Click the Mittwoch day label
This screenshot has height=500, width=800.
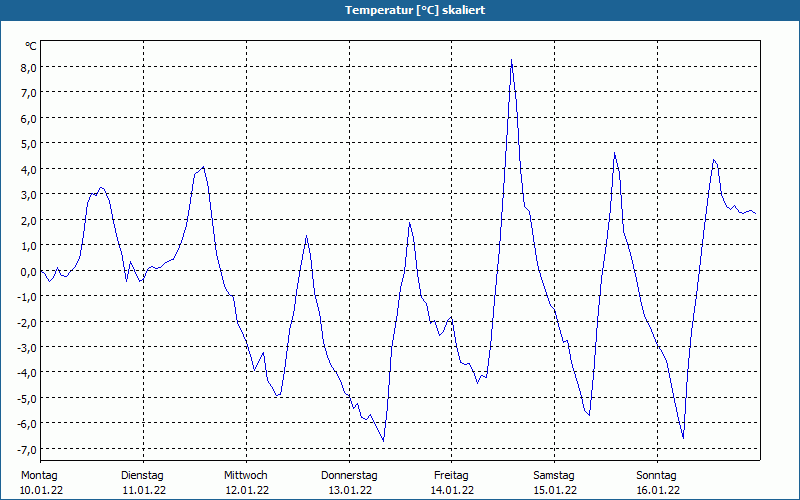coord(245,476)
